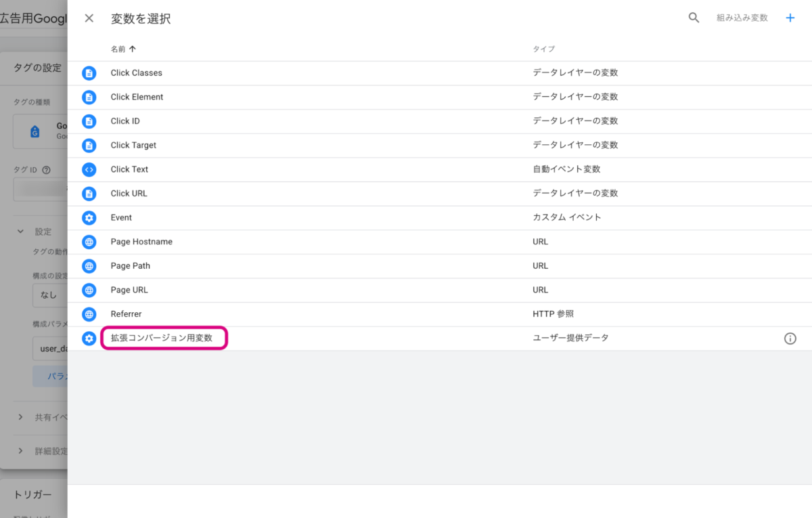The image size is (812, 518).
Task: Expand the 詳細設定 section chevron
Action: click(20, 451)
